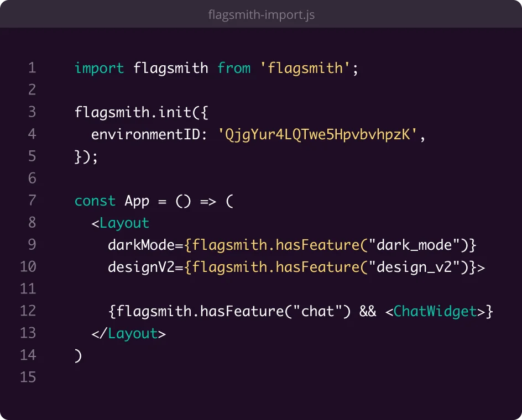Click the 'QjgYur4LQTwe5HpvbvhpzK' environment key string

[x=317, y=135]
